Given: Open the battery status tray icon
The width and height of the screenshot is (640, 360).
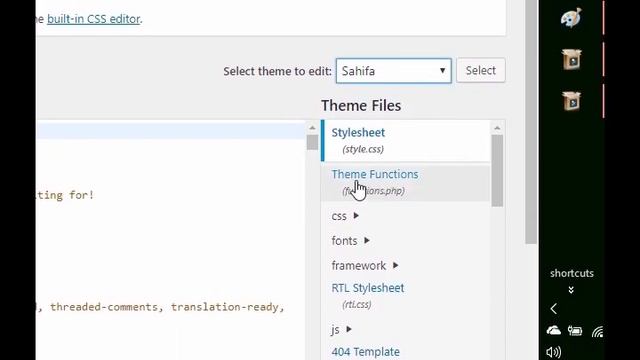Looking at the screenshot, I should click(575, 331).
